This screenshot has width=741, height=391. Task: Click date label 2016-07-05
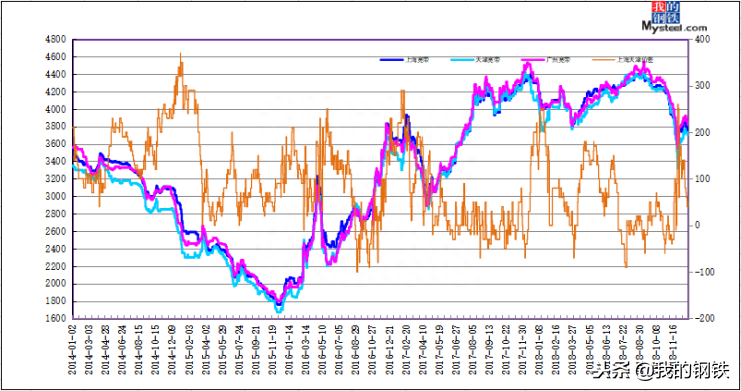click(339, 349)
